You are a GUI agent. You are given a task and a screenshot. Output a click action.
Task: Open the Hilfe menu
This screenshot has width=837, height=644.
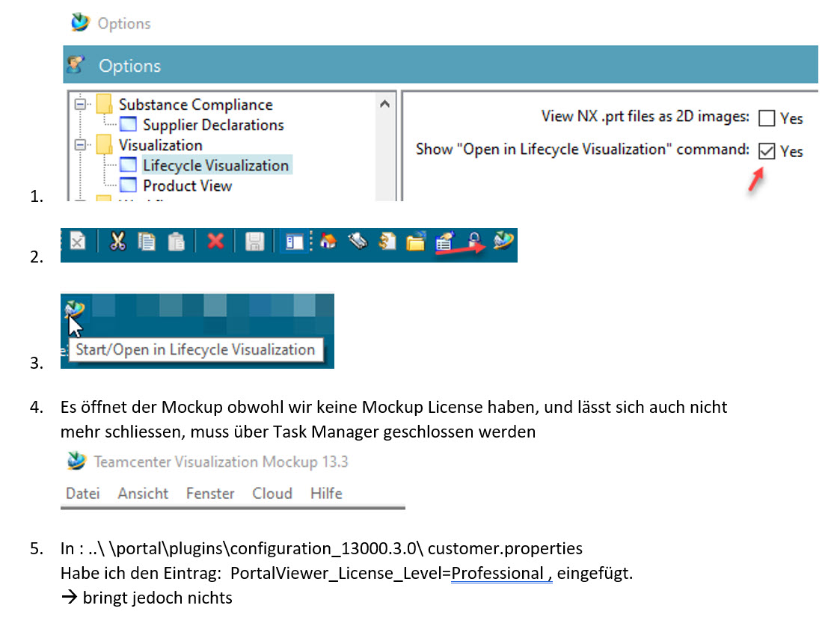pos(326,493)
